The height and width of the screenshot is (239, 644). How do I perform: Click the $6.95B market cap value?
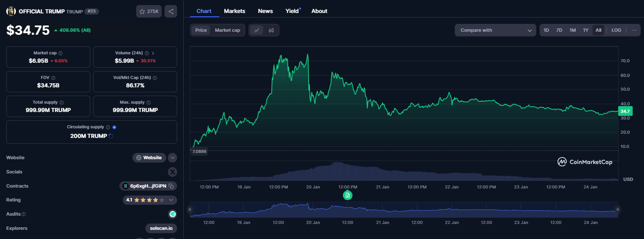coord(38,61)
